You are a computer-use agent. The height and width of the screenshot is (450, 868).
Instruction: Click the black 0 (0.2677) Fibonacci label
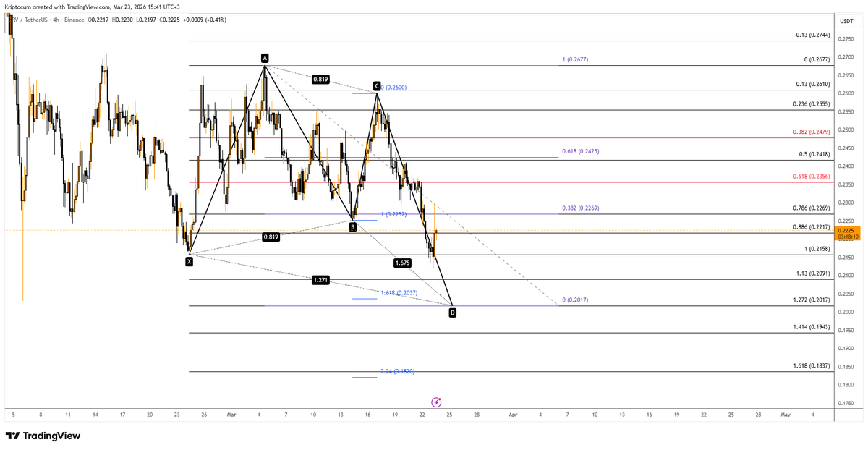click(x=817, y=60)
